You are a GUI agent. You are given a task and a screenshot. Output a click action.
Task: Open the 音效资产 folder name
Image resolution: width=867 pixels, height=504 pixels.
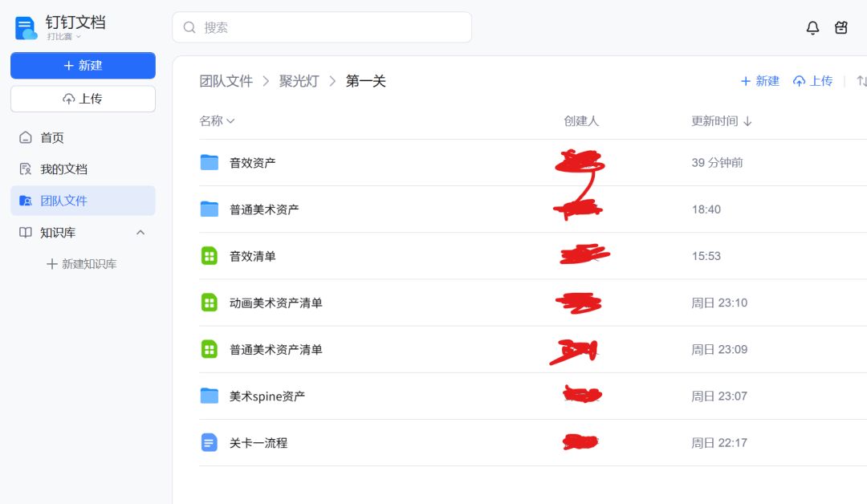click(x=252, y=162)
